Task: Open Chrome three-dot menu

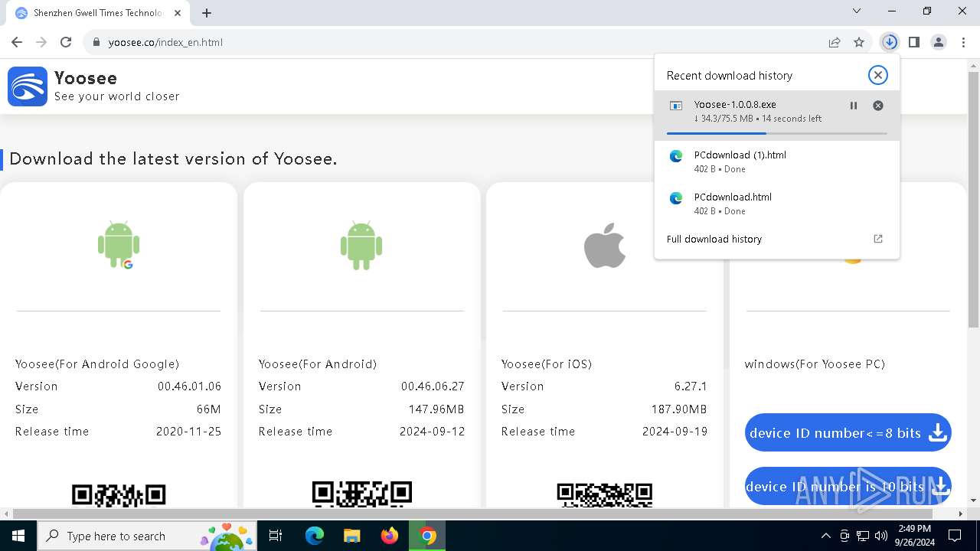Action: (963, 42)
